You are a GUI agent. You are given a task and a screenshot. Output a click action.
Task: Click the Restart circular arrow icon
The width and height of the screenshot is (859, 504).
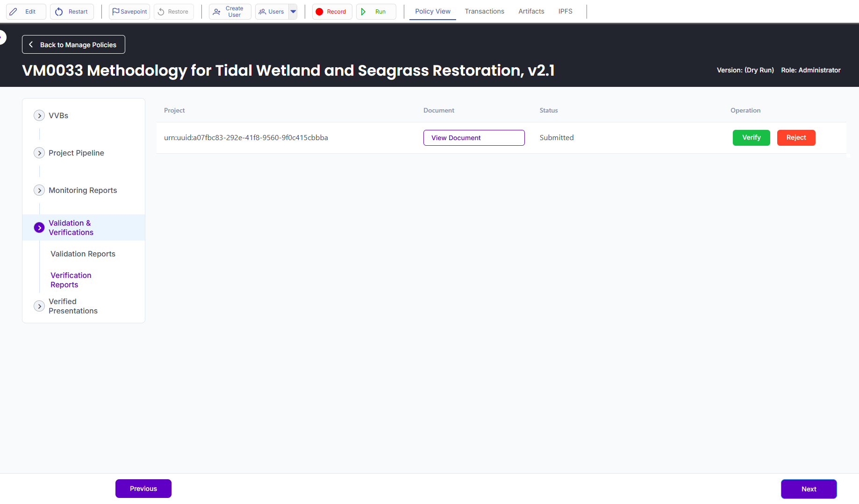[59, 12]
